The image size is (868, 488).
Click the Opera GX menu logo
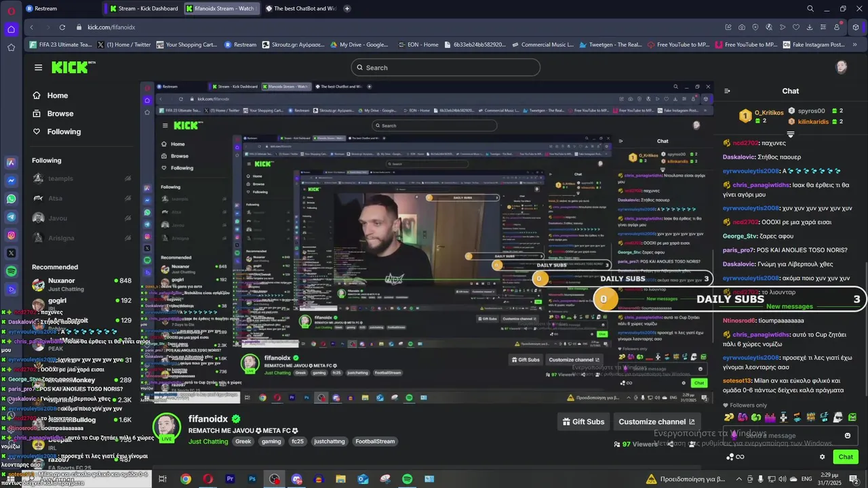point(11,10)
